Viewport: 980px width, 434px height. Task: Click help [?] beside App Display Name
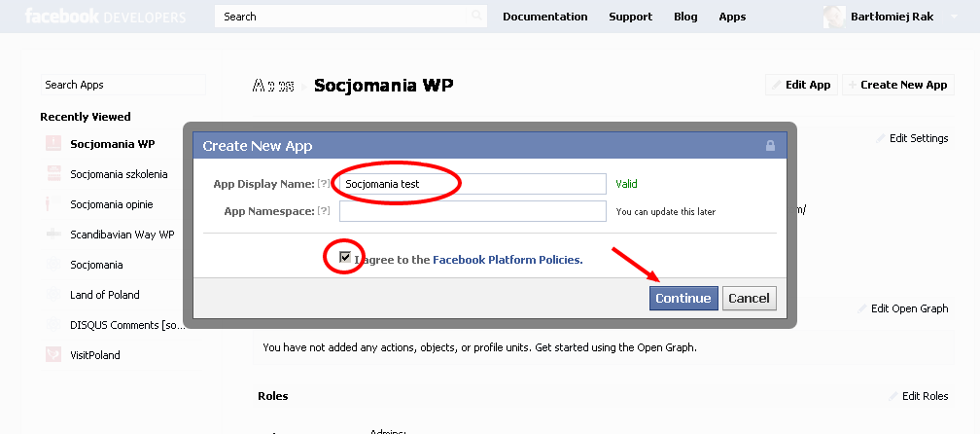(323, 184)
